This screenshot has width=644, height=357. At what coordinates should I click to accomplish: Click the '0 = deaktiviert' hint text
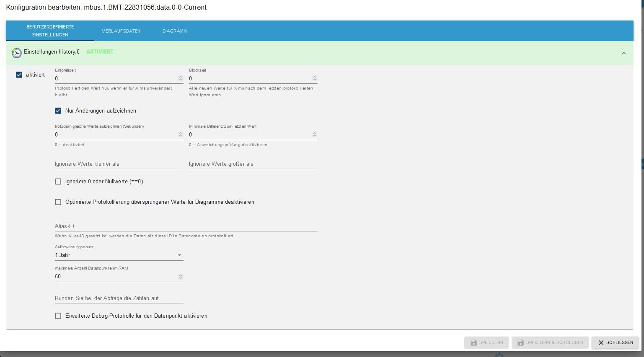[70, 145]
